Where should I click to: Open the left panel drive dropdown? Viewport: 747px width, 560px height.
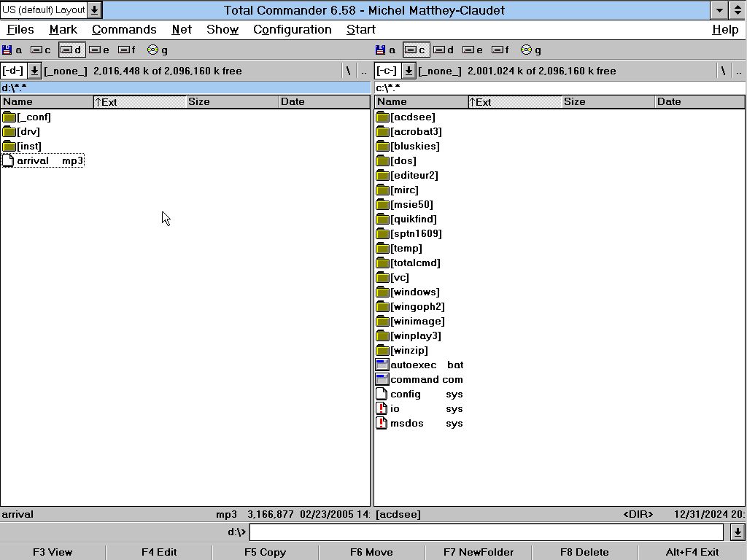click(34, 71)
